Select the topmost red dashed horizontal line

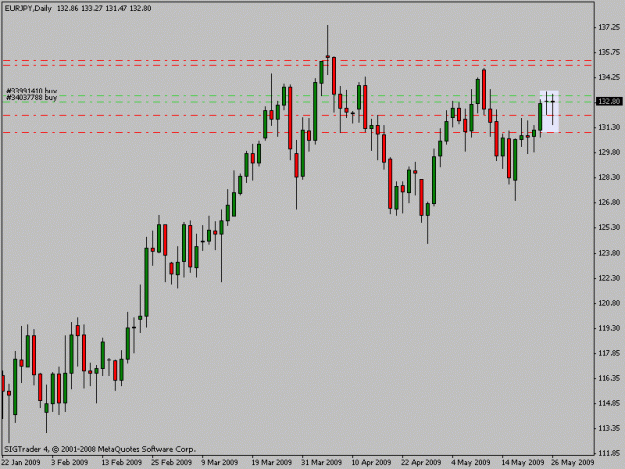click(297, 61)
